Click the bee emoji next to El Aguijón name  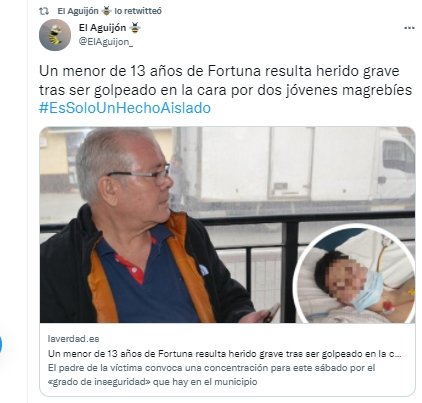(x=135, y=28)
